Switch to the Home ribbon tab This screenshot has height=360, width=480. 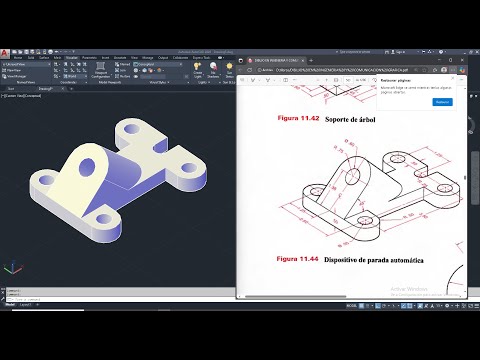click(x=18, y=58)
